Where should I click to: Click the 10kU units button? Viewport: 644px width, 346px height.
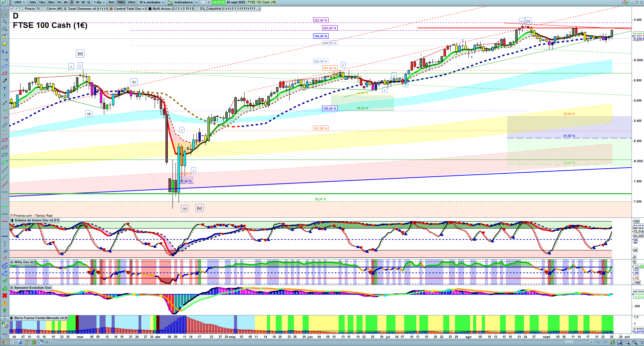(121, 2)
